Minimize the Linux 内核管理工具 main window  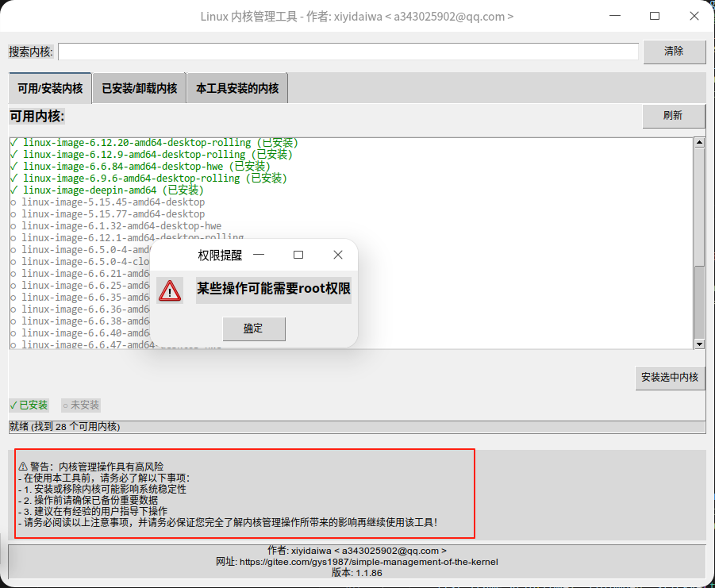coord(615,16)
